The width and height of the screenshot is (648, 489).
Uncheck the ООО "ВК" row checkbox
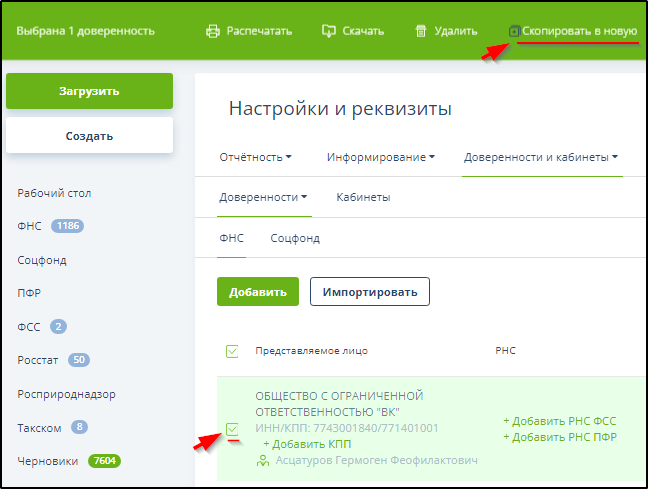[232, 429]
